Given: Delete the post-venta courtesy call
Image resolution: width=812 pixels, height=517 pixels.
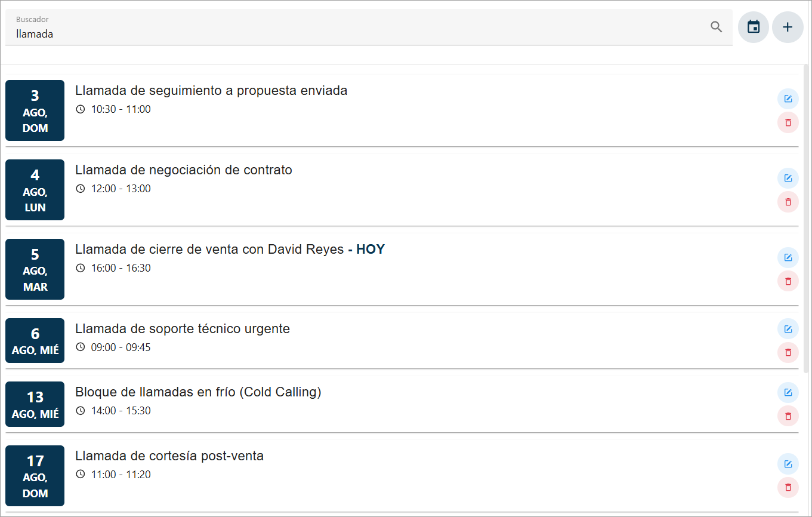Looking at the screenshot, I should point(788,488).
